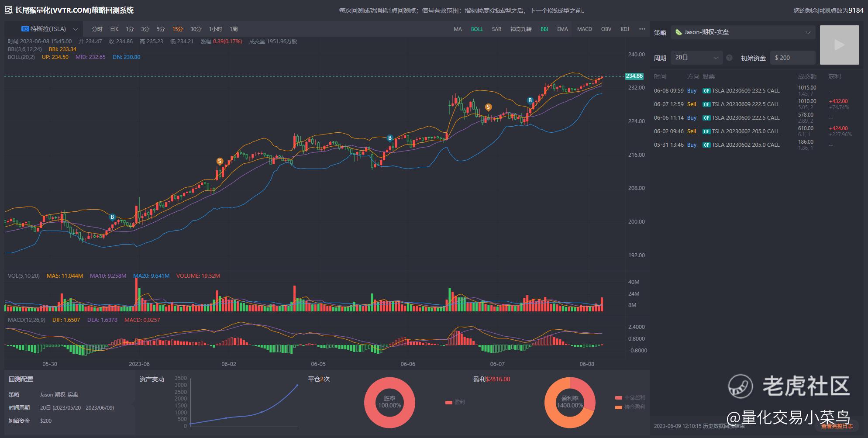Toggle the OBV indicator
The image size is (868, 438).
pos(606,29)
